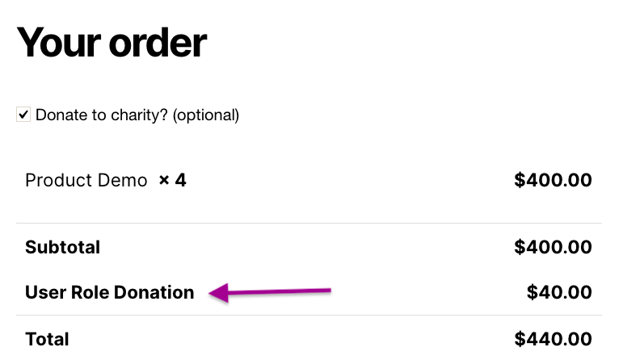Click the "× 4" product quantity

point(173,180)
